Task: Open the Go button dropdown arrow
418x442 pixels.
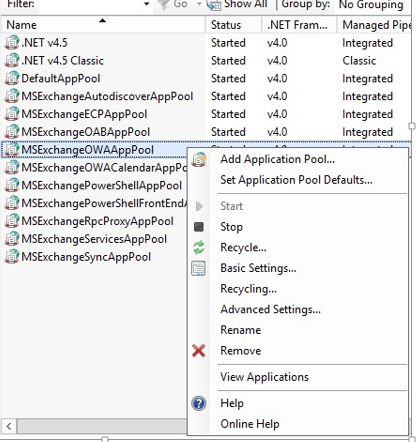Action: [199, 5]
